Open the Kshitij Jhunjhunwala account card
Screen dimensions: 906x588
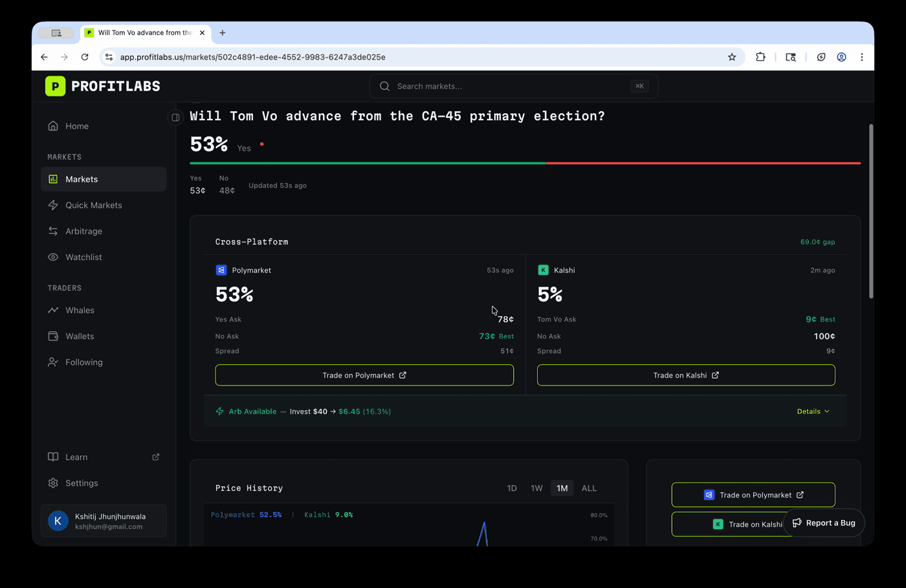pyautogui.click(x=104, y=521)
